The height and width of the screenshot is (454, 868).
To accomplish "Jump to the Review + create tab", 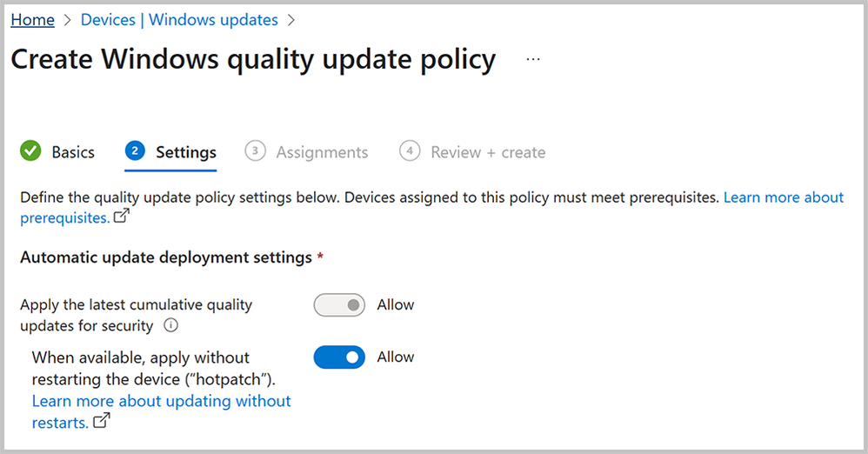I will coord(488,152).
